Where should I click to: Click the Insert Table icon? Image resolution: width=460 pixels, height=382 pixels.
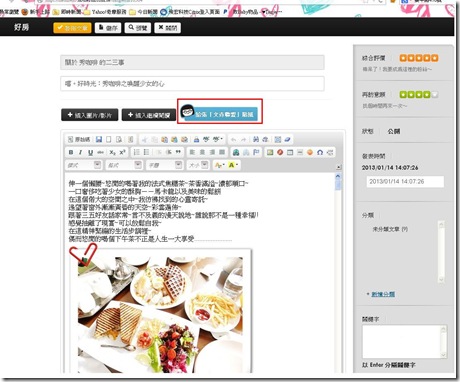coord(290,152)
